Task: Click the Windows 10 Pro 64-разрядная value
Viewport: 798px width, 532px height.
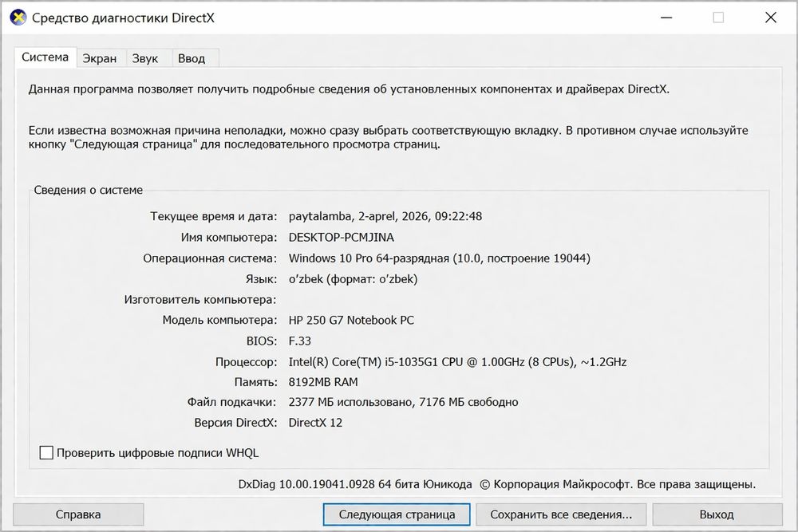Action: tap(439, 258)
